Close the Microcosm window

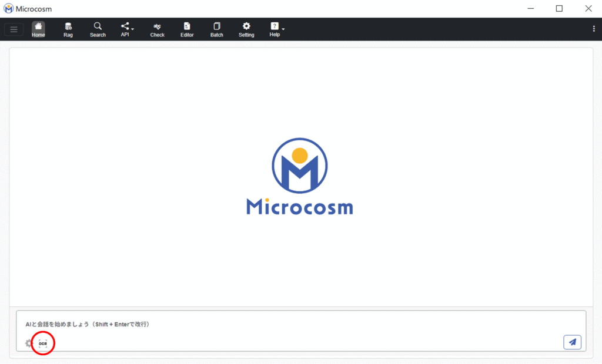point(588,9)
